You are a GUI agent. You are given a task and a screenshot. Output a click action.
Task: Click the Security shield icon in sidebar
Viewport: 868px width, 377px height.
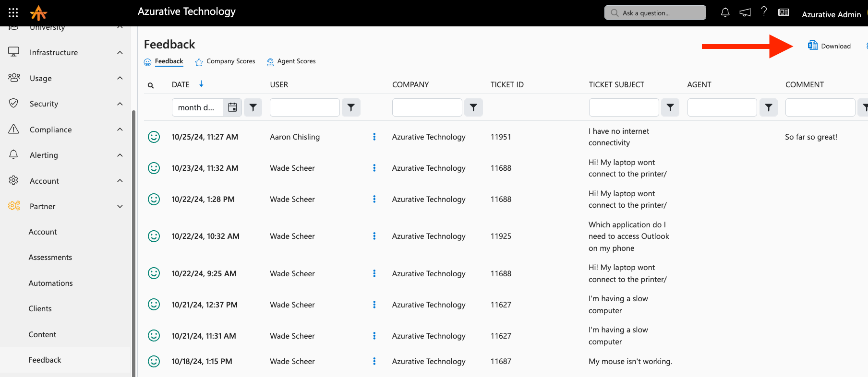coord(14,103)
